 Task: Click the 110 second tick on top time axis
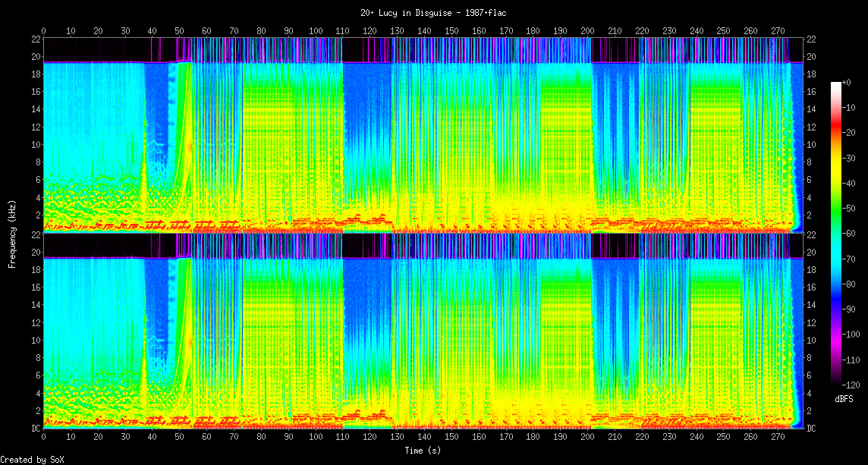[x=342, y=31]
